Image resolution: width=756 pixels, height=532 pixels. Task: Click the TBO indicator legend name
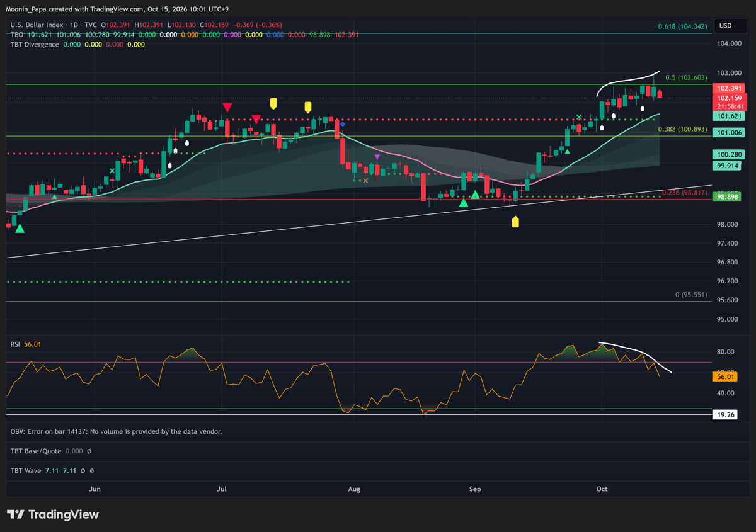(x=17, y=35)
